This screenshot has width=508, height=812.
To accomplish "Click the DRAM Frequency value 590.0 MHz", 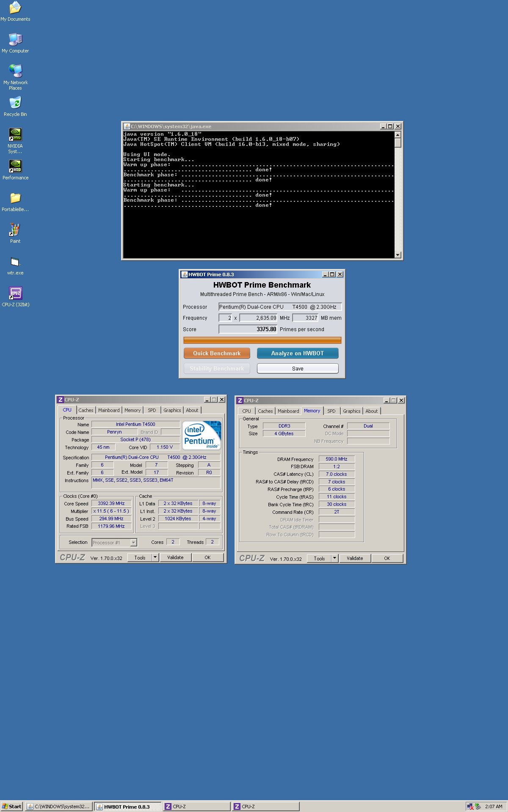I will click(337, 459).
